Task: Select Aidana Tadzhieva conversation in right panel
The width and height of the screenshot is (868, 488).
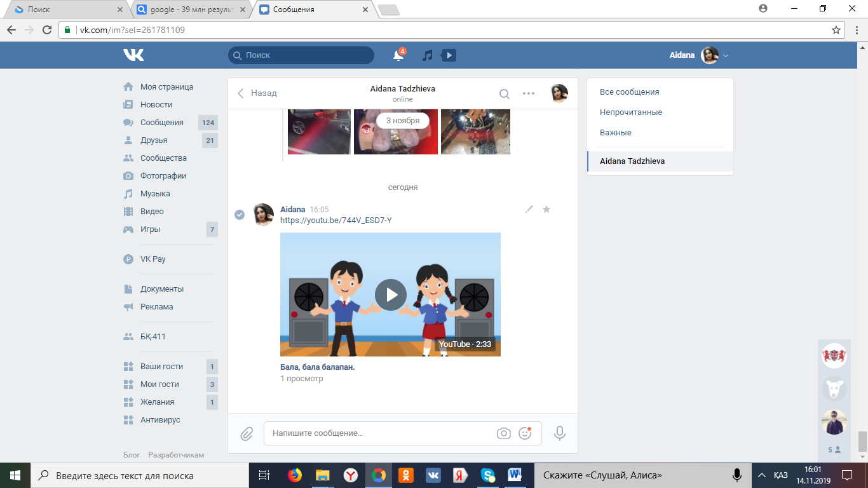Action: click(660, 161)
